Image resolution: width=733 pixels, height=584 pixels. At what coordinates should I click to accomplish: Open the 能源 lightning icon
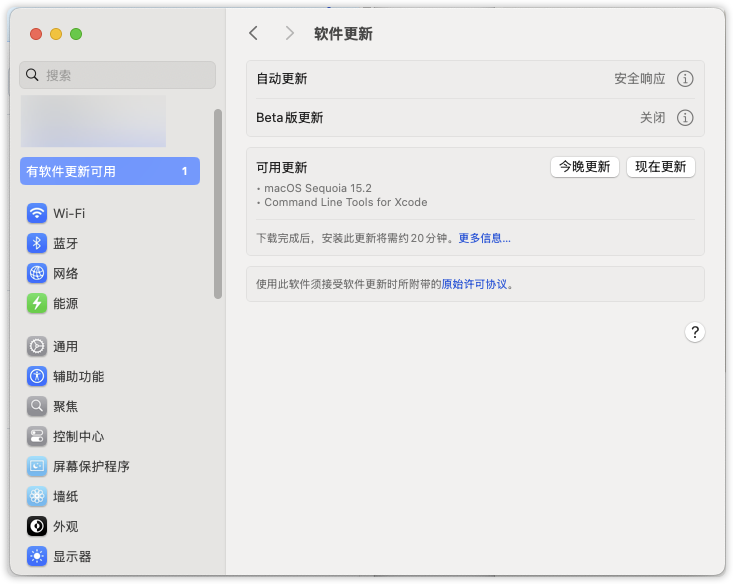tap(37, 303)
